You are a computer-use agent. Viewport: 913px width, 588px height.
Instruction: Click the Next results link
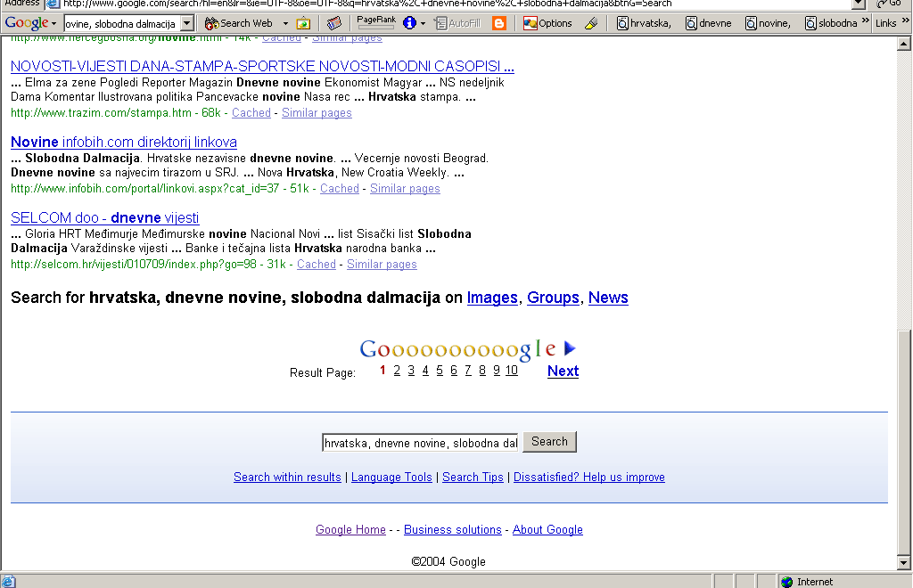[563, 371]
